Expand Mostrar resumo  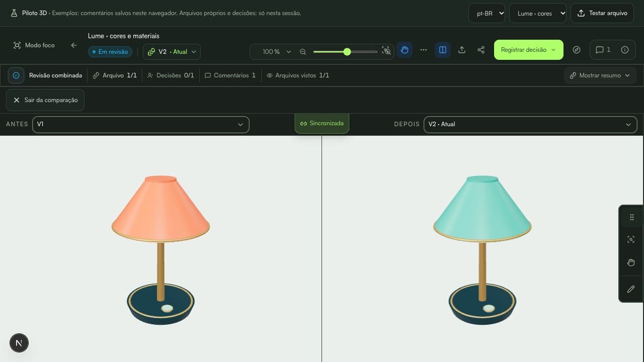[600, 75]
